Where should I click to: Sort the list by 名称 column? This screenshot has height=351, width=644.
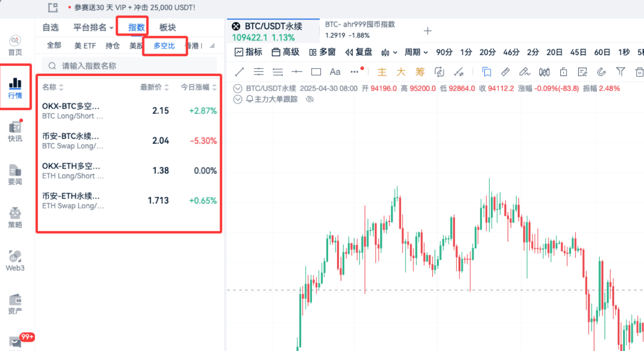pyautogui.click(x=53, y=87)
